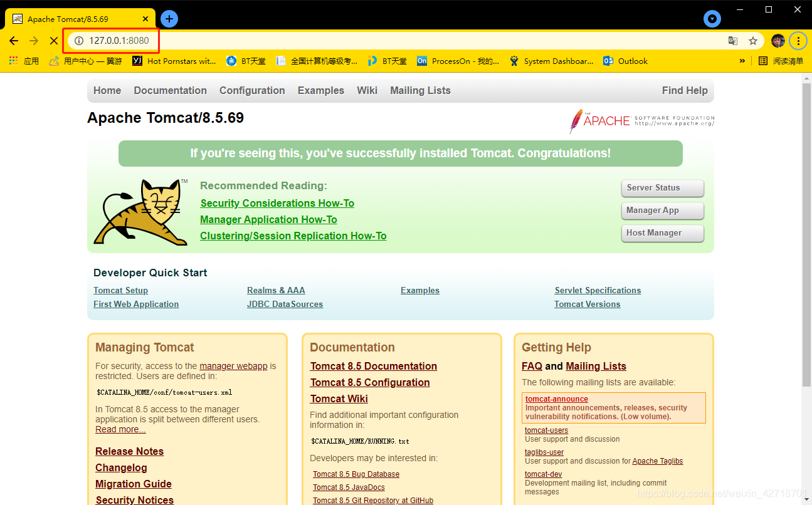This screenshot has height=505, width=812.
Task: Open the reading list (阅读清单)
Action: pyautogui.click(x=781, y=61)
